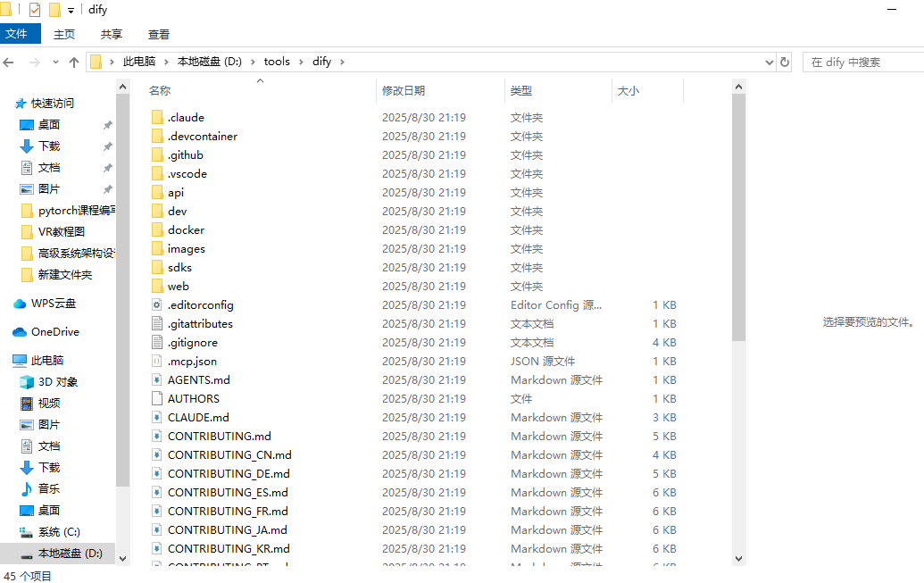Viewport: 924px width, 583px height.
Task: Select the web folder
Action: point(178,286)
